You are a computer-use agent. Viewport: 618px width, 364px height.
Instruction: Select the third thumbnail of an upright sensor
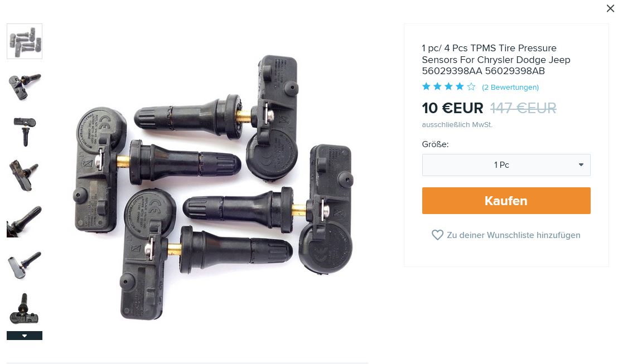(25, 132)
